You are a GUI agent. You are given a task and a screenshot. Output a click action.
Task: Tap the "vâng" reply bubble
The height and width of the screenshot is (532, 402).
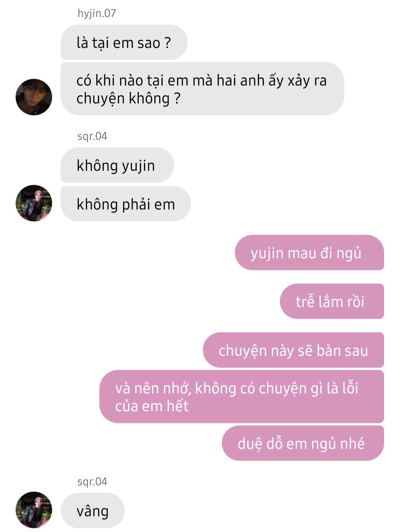coord(93,511)
